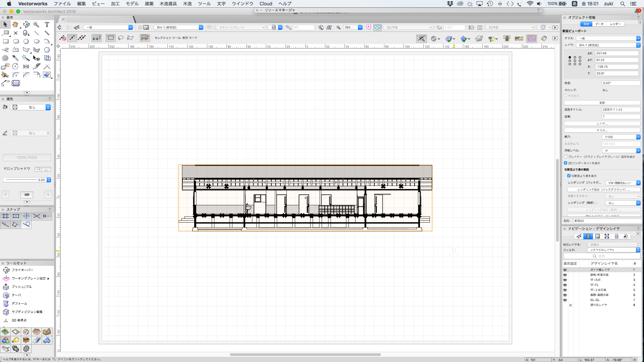Select the Freehand tool
Screen dimensions: 644x362
coord(5,50)
